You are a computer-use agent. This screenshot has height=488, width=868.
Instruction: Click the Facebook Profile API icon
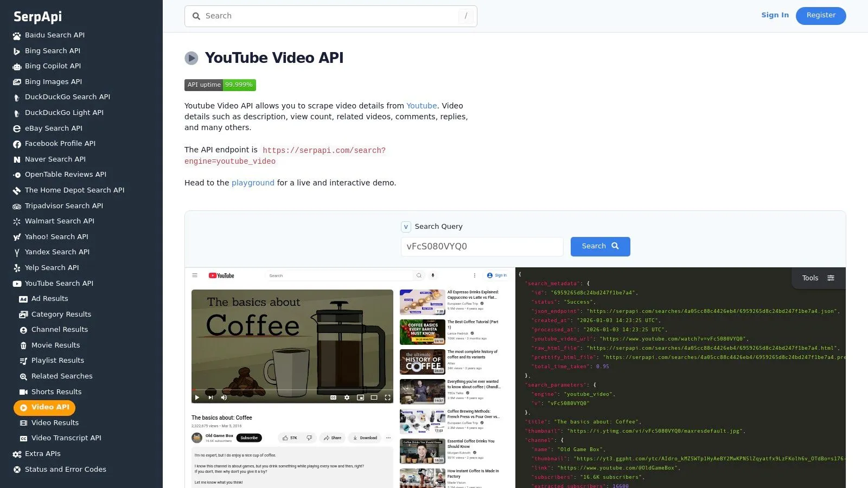point(17,144)
